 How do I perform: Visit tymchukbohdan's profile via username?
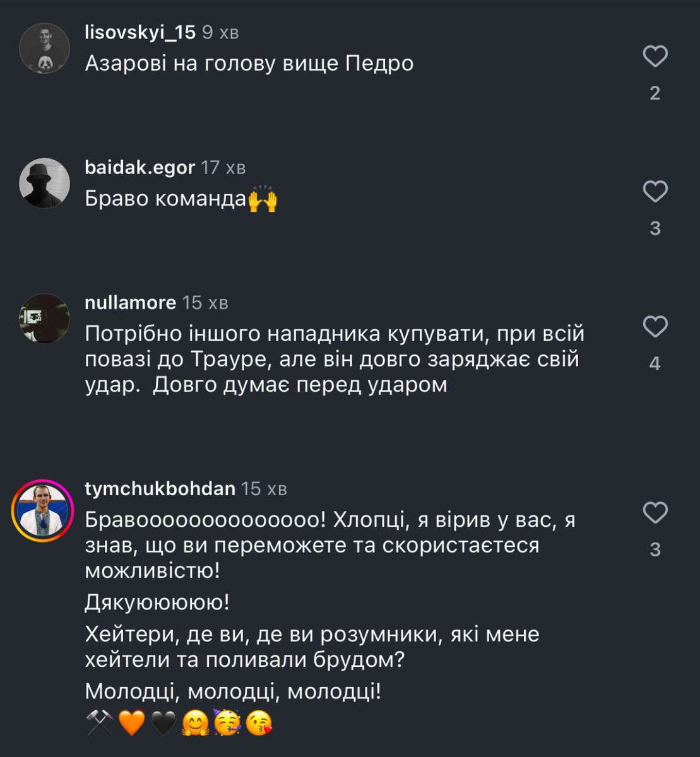pos(160,488)
